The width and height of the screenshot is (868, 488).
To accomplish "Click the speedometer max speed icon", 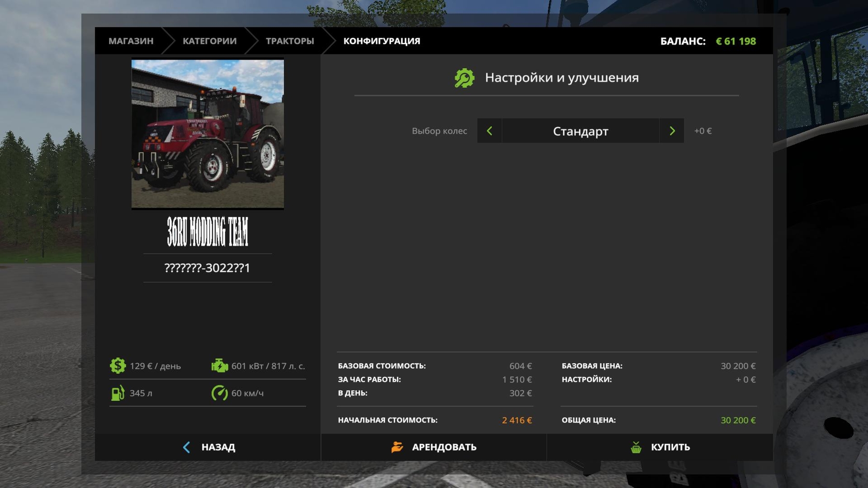I will click(x=219, y=393).
